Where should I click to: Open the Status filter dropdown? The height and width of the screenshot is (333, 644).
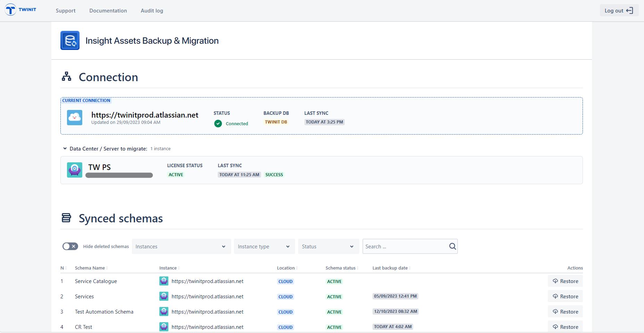328,246
